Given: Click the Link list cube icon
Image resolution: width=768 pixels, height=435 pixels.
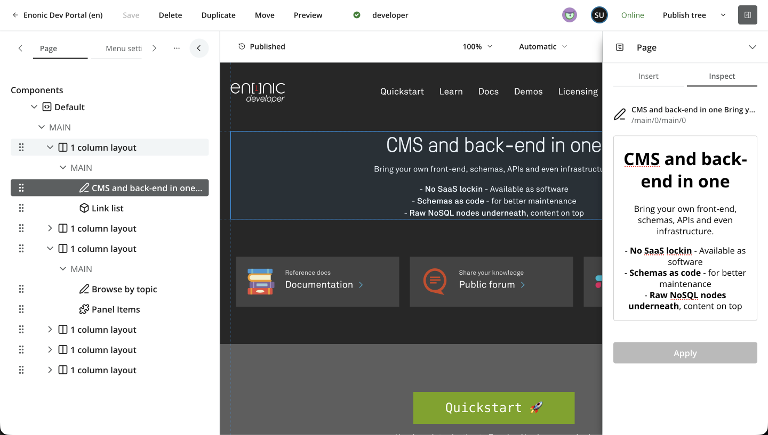Looking at the screenshot, I should [84, 208].
